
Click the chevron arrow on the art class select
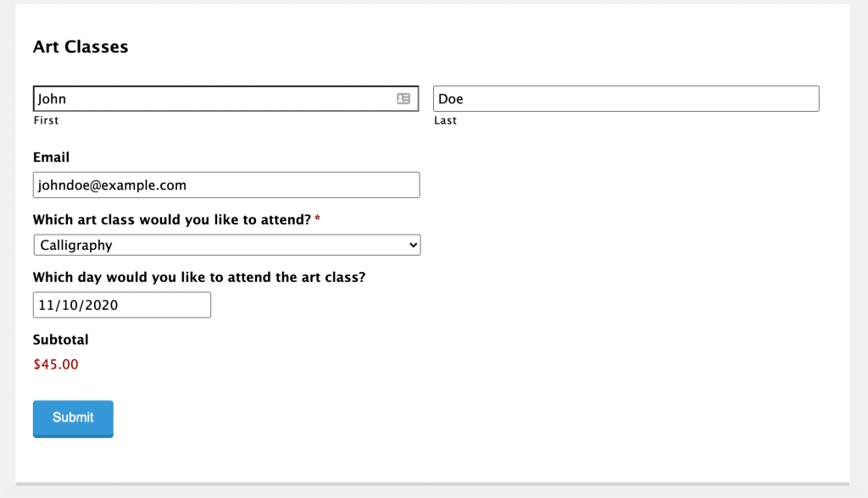point(413,245)
